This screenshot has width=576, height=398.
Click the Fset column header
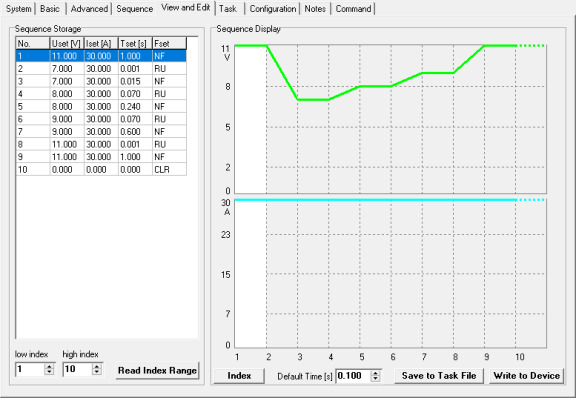pos(169,43)
